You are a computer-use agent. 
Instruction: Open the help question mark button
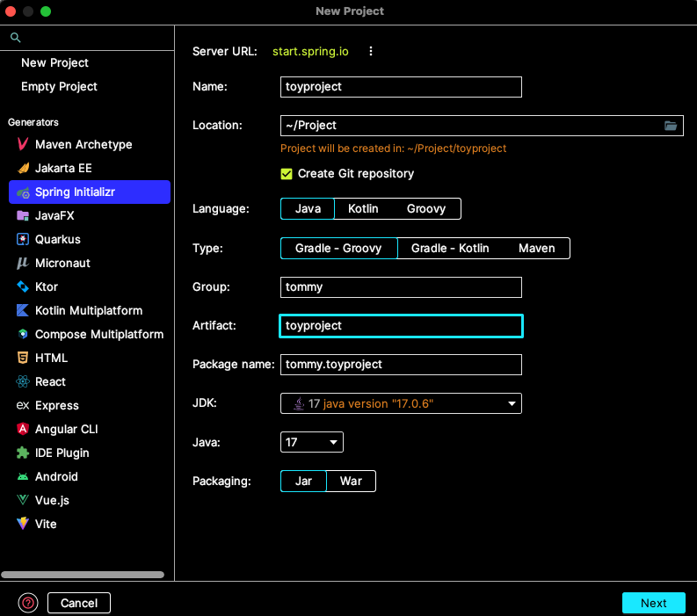(x=28, y=603)
